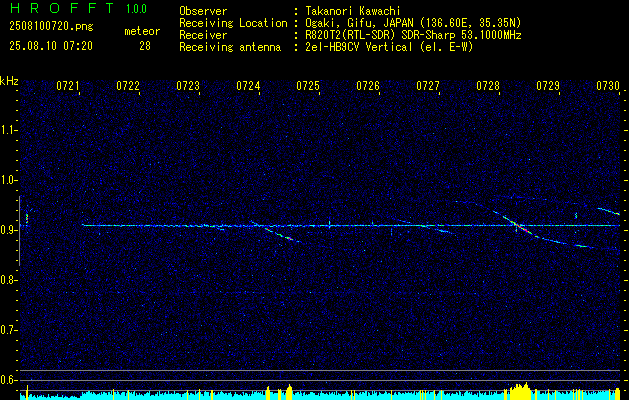
Task: Select the Receiver line with R820T2(RTL-SDR)
Action: click(x=350, y=35)
